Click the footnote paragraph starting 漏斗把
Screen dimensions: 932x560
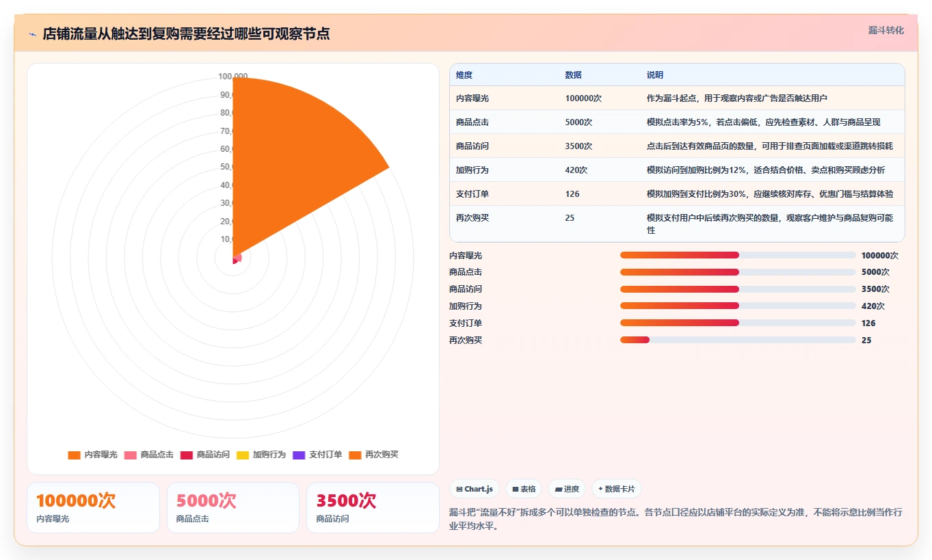point(676,520)
